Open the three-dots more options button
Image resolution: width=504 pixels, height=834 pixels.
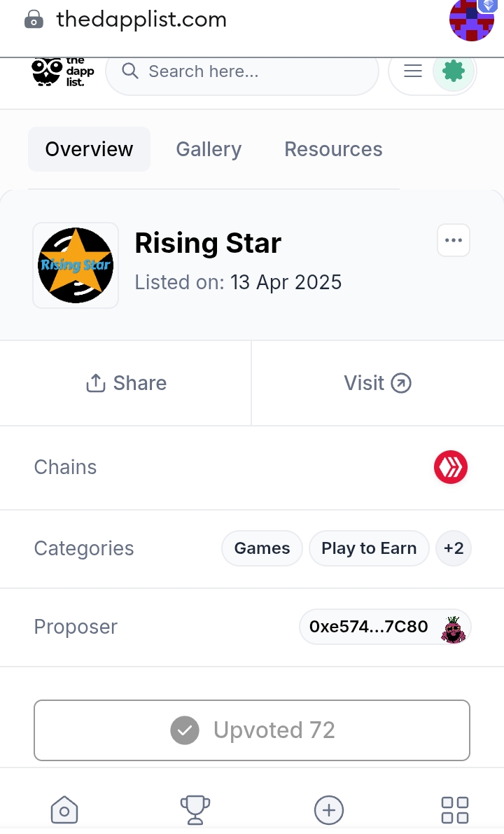click(x=454, y=240)
